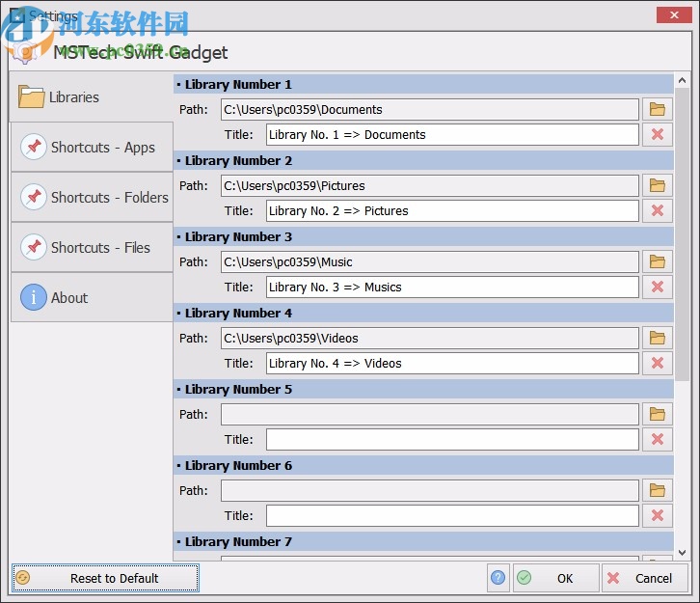Edit Library 1 path field Documents

430,109
